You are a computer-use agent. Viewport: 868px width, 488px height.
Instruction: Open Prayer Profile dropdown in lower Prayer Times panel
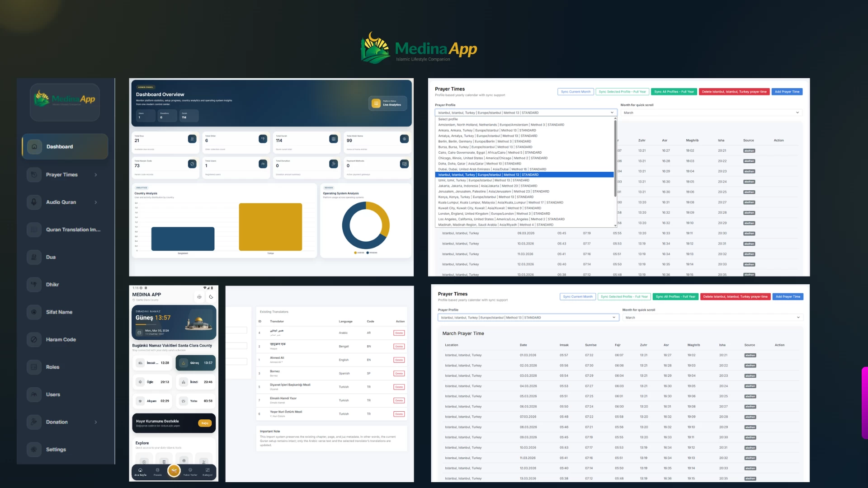click(528, 318)
